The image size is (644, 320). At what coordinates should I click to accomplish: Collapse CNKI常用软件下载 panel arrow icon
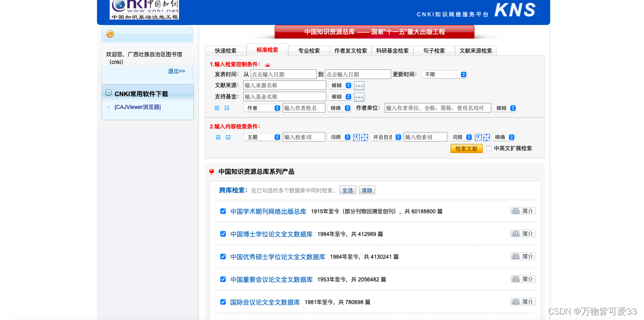(x=109, y=93)
